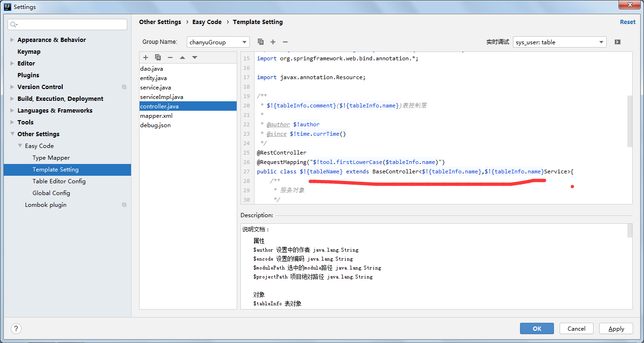Screen dimensions: 644x343
Task: Click Other Settings in the breadcrumb
Action: coord(160,22)
